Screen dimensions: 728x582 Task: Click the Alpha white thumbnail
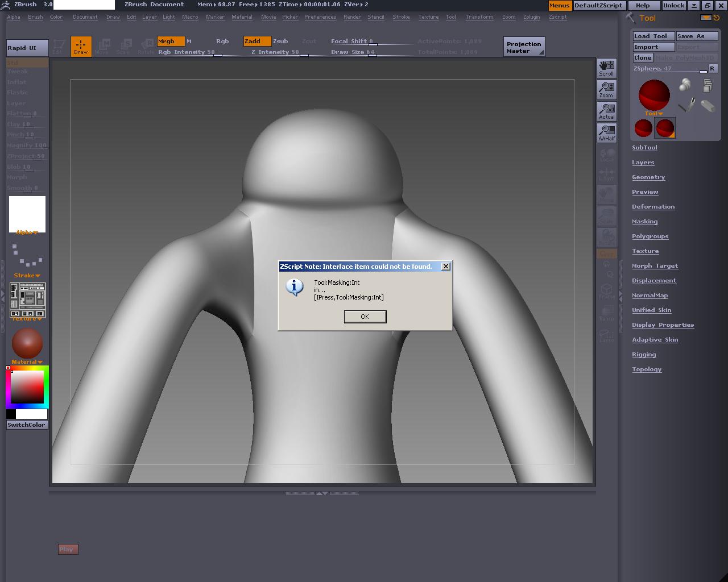pyautogui.click(x=27, y=214)
